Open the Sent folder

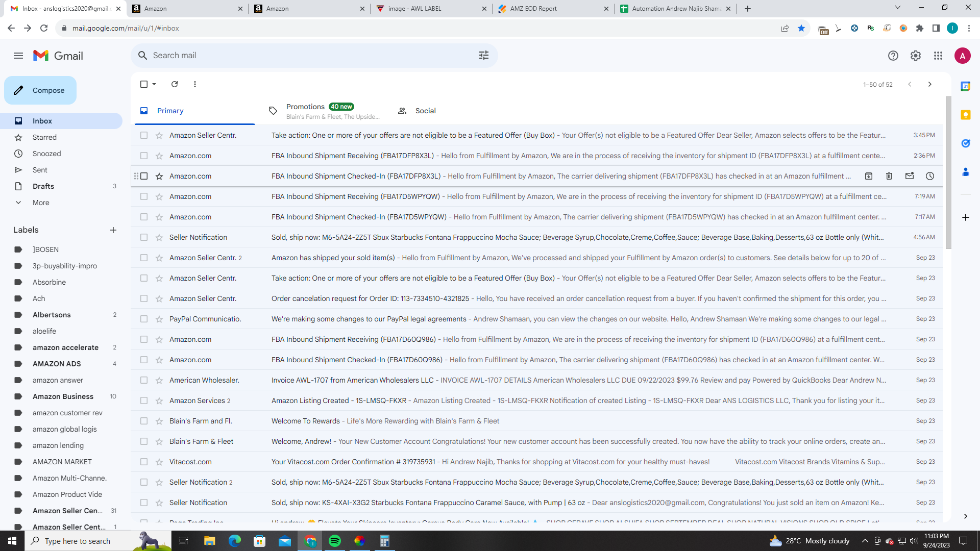pyautogui.click(x=40, y=170)
